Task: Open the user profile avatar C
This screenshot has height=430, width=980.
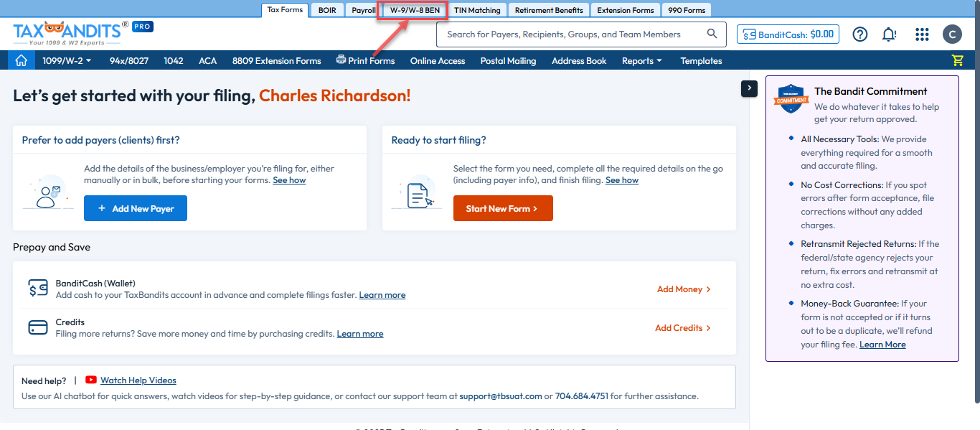Action: coord(952,34)
